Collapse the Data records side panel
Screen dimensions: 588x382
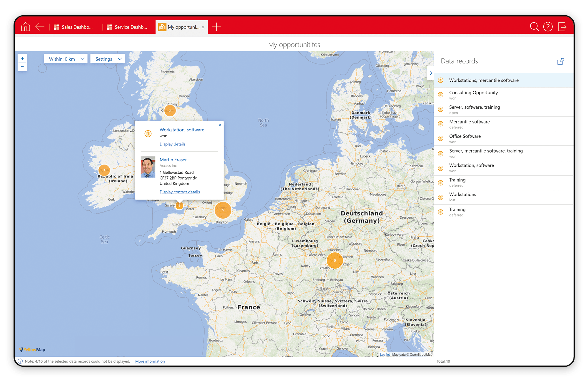tap(431, 73)
